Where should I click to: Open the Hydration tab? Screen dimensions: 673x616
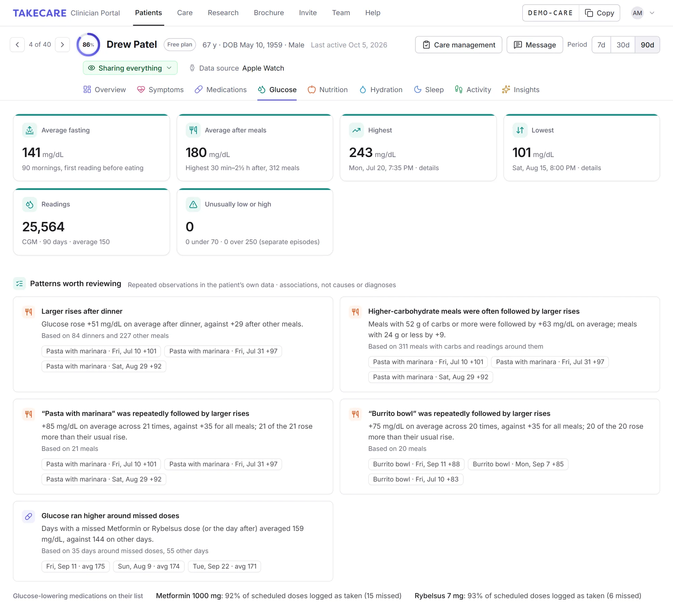(381, 89)
